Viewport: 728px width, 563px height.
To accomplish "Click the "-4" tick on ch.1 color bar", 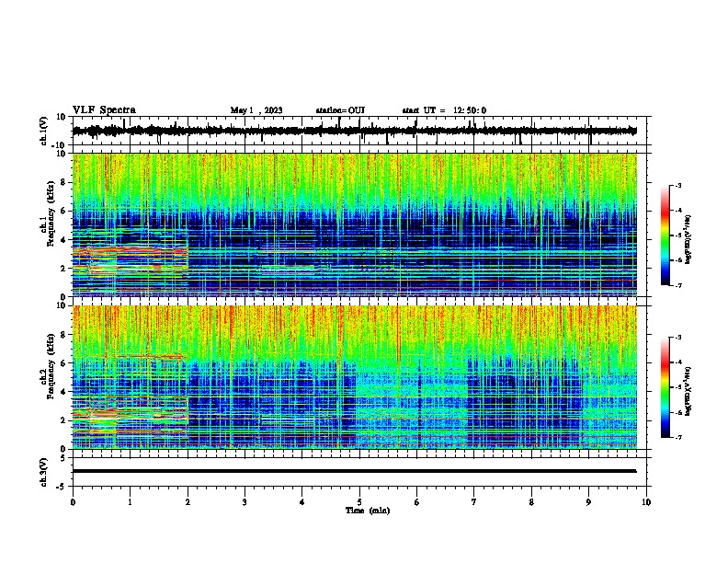I will tap(677, 211).
